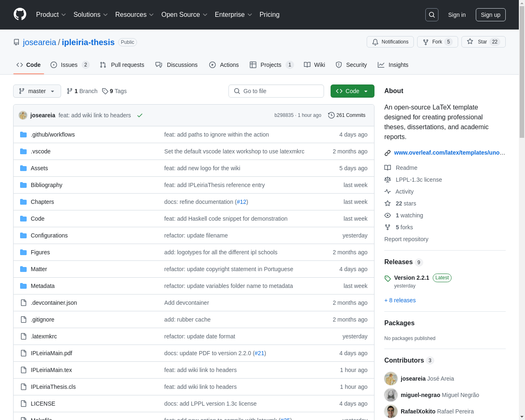Switch to the Wiki tab
The image size is (525, 420).
click(314, 65)
